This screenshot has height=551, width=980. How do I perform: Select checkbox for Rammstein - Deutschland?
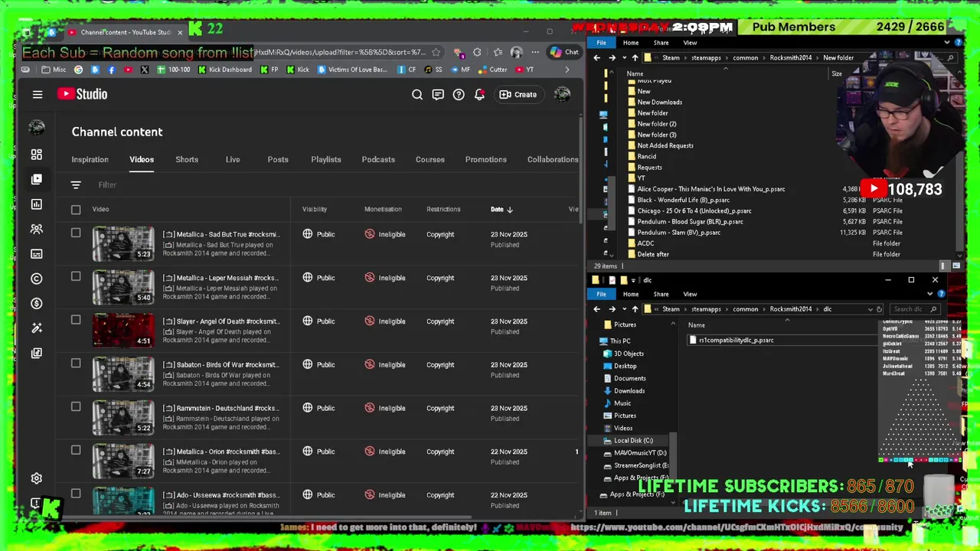(76, 407)
